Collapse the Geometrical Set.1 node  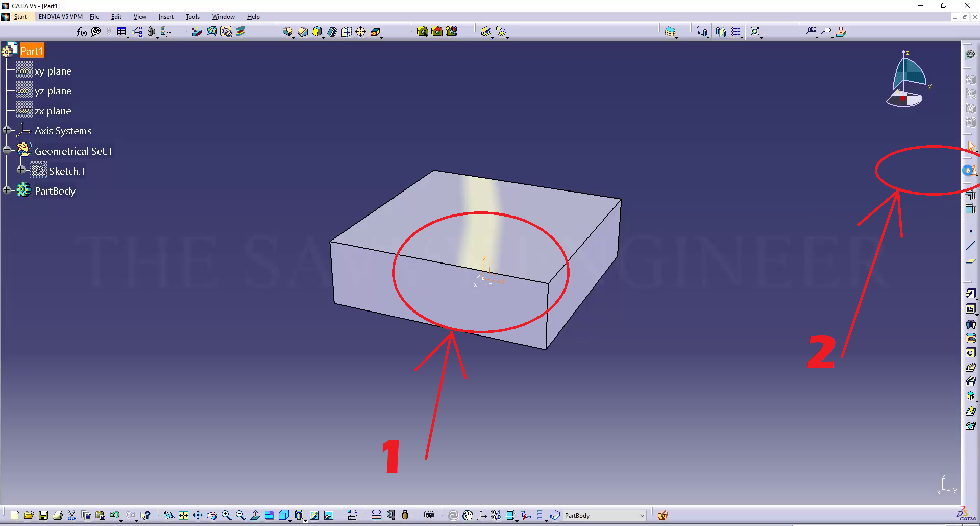(x=7, y=150)
